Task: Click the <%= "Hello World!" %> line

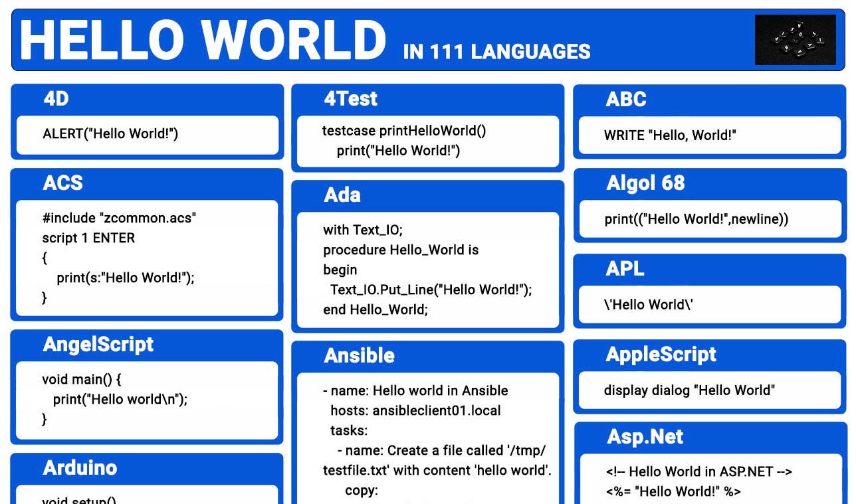Action: tap(673, 491)
